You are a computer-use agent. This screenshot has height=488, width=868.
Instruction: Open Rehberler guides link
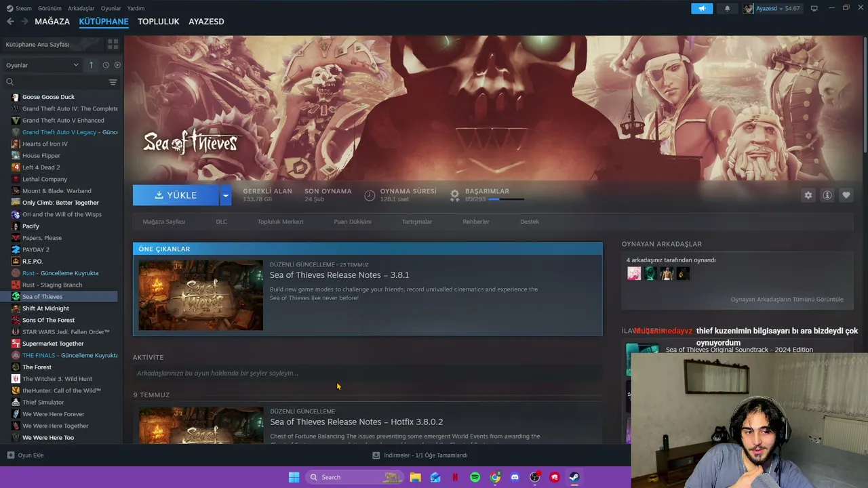[476, 222]
